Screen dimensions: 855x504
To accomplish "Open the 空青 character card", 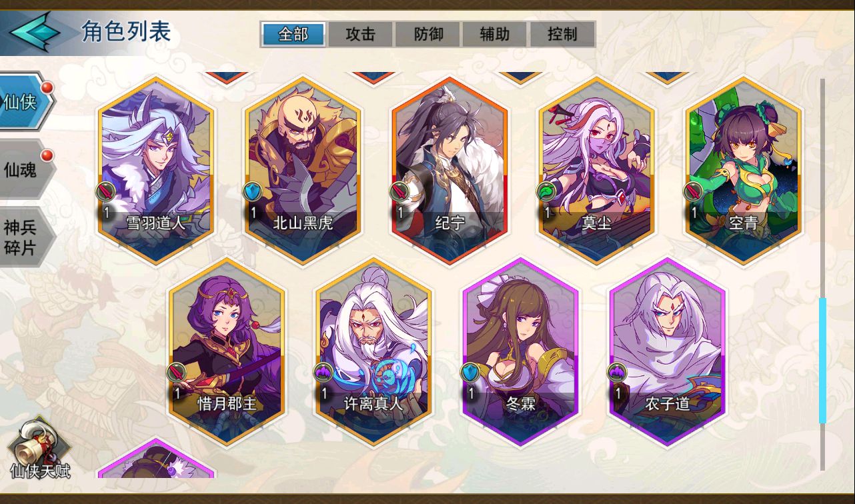I will 744,170.
